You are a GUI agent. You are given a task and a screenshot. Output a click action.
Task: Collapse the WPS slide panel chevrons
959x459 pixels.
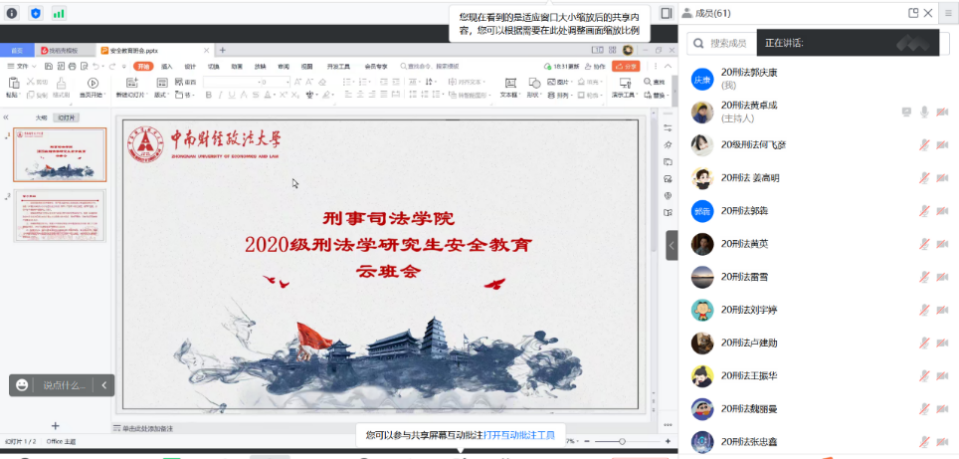(8, 117)
